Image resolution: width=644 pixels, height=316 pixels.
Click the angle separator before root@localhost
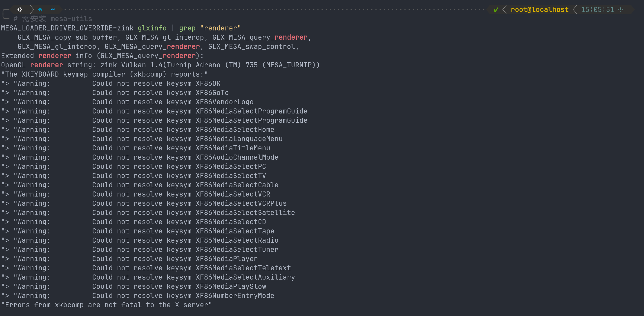(x=504, y=10)
